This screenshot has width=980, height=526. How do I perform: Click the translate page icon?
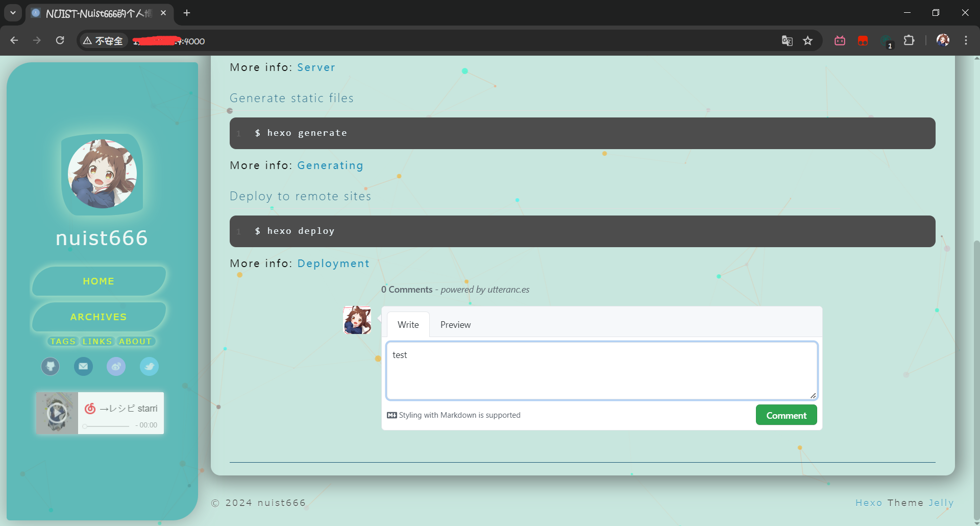[787, 41]
